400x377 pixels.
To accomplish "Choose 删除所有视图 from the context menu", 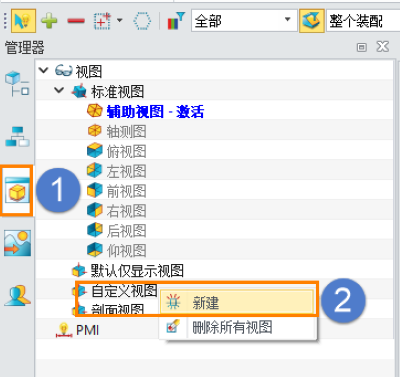I will coord(237,327).
